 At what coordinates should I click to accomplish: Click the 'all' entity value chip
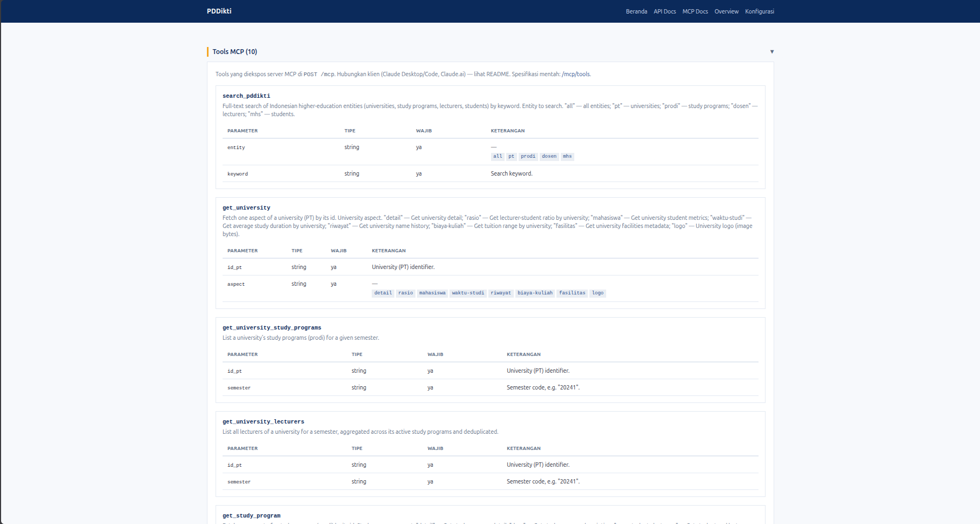point(498,157)
